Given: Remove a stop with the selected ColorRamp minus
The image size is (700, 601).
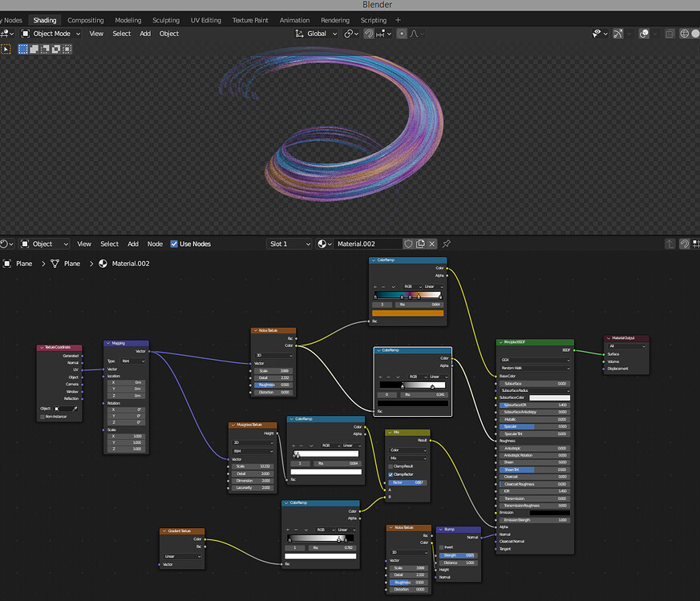Looking at the screenshot, I should [x=390, y=377].
